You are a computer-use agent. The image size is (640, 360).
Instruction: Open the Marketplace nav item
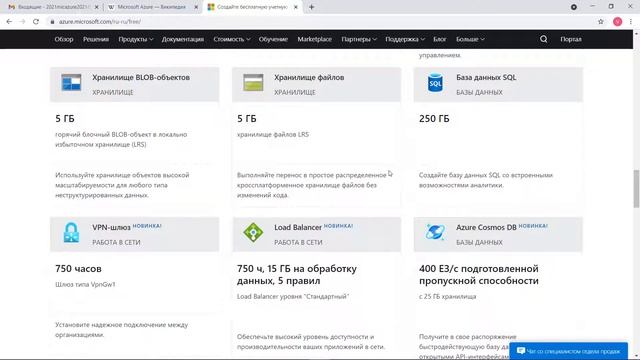pos(315,39)
